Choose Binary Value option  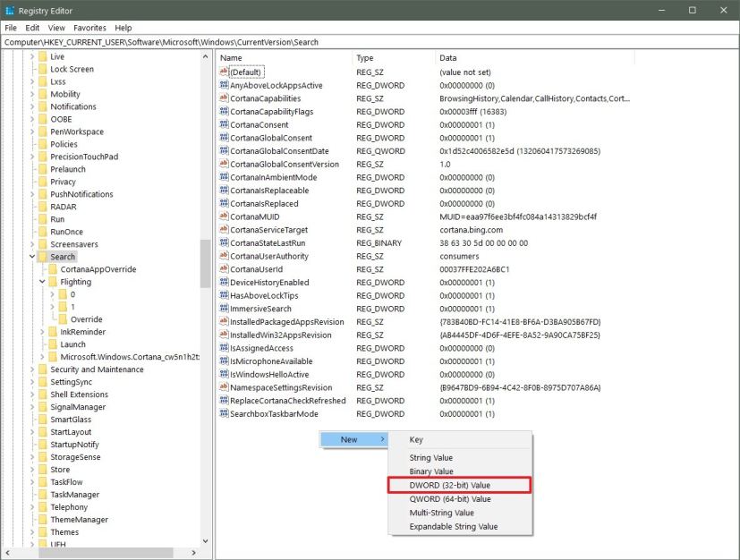tap(460, 471)
